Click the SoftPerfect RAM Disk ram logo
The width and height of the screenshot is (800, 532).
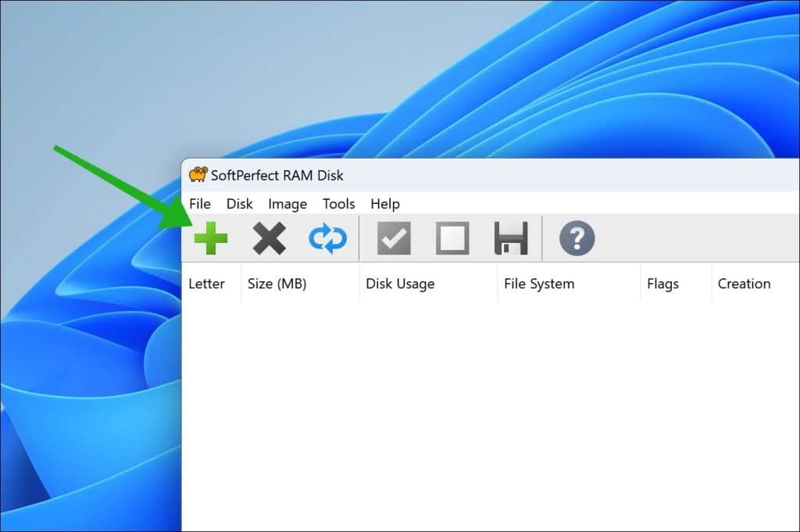(x=198, y=174)
